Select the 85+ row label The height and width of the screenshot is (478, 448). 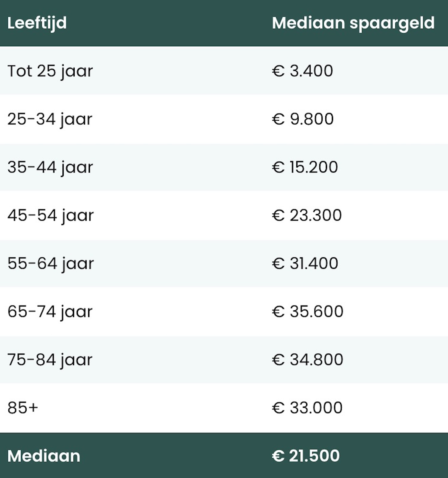23,408
